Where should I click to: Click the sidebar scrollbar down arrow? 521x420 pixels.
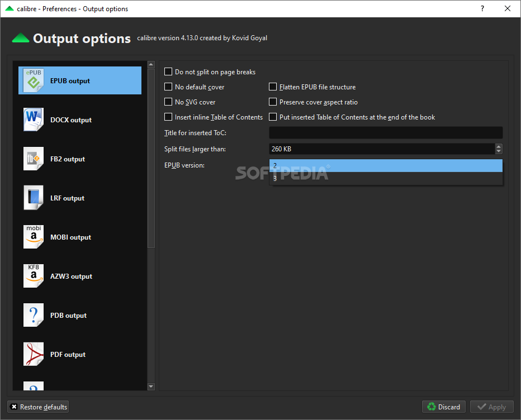[x=151, y=386]
